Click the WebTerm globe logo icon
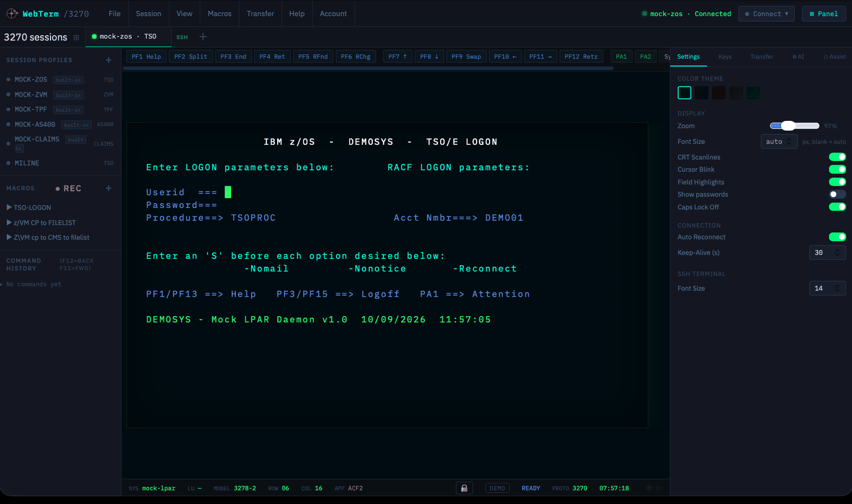852x504 pixels. click(12, 13)
